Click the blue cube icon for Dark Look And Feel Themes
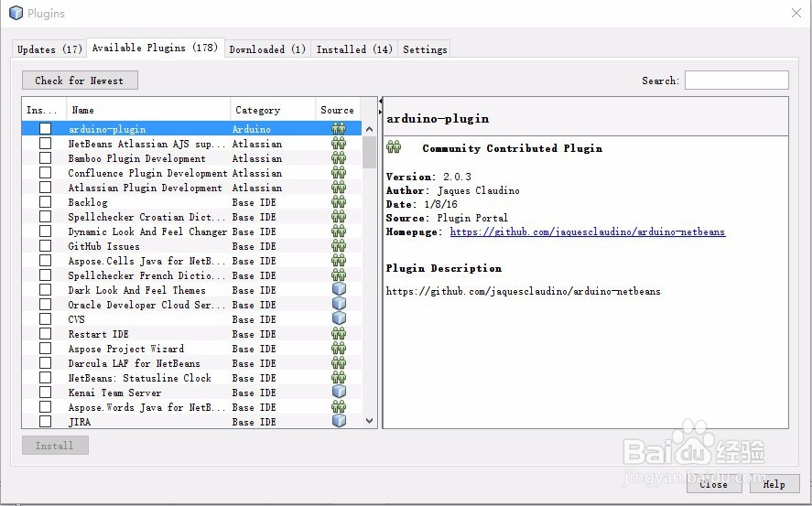The height and width of the screenshot is (506, 812). [339, 289]
